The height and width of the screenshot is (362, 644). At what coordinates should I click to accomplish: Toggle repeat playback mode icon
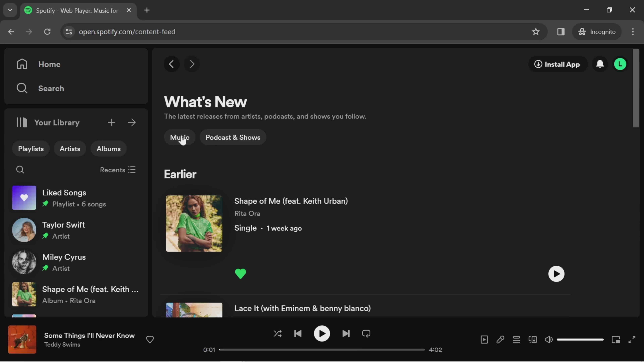(x=367, y=334)
